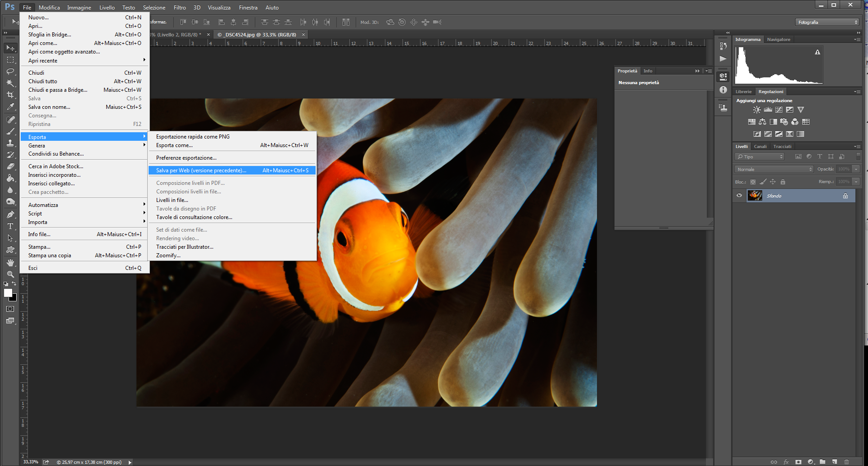Open the Normale blend mode dropdown

(x=774, y=169)
